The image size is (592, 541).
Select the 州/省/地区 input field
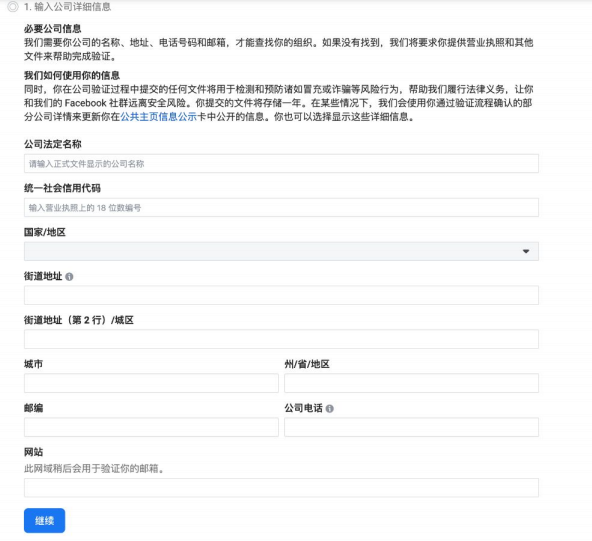(x=412, y=383)
